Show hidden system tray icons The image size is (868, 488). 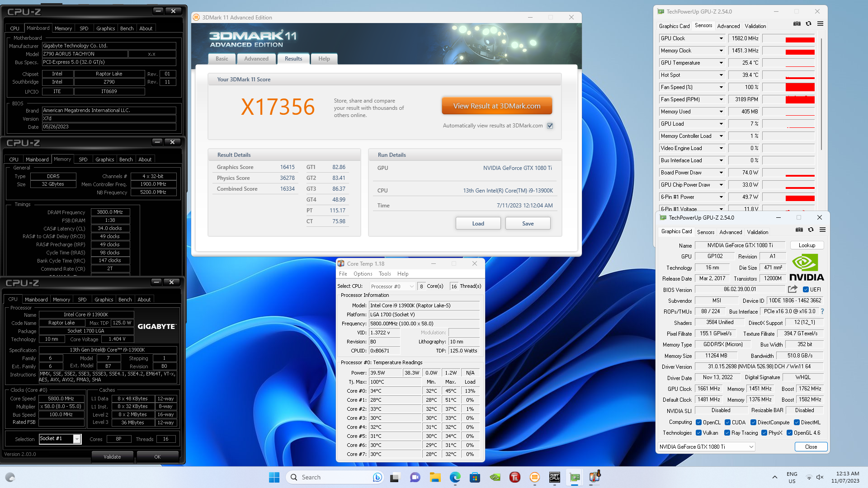point(774,477)
